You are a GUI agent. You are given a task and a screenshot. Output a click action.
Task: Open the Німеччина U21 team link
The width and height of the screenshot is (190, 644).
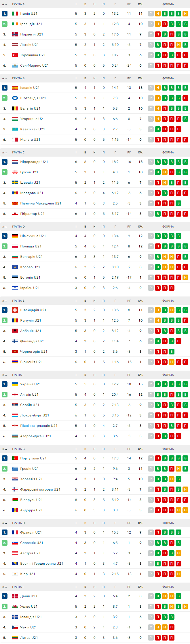pyautogui.click(x=33, y=236)
